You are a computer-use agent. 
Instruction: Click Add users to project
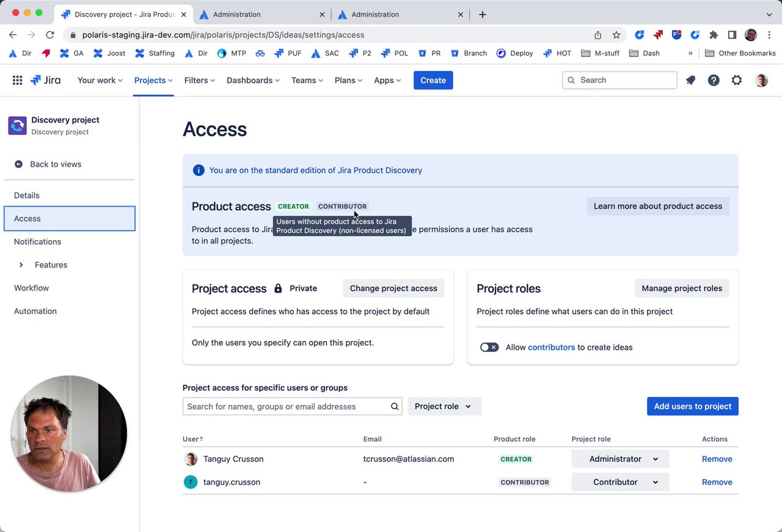point(693,407)
